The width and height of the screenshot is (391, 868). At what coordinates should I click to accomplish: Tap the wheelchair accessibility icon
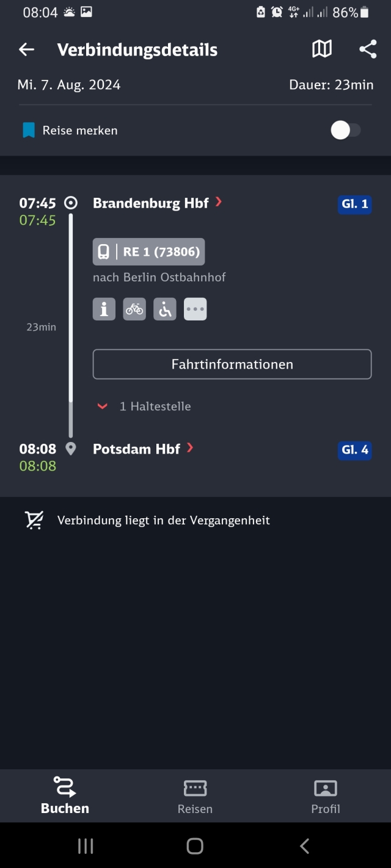point(165,309)
